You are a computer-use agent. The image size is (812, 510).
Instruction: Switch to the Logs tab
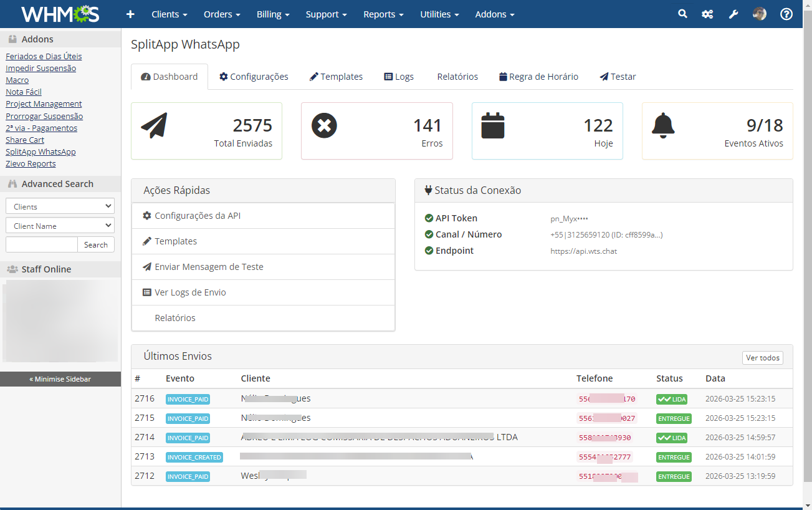tap(399, 77)
